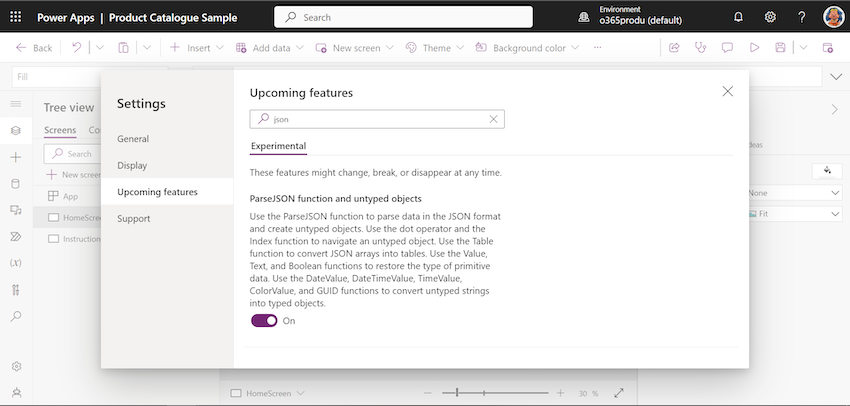This screenshot has width=850, height=406.
Task: Open the Display settings section
Action: point(132,165)
